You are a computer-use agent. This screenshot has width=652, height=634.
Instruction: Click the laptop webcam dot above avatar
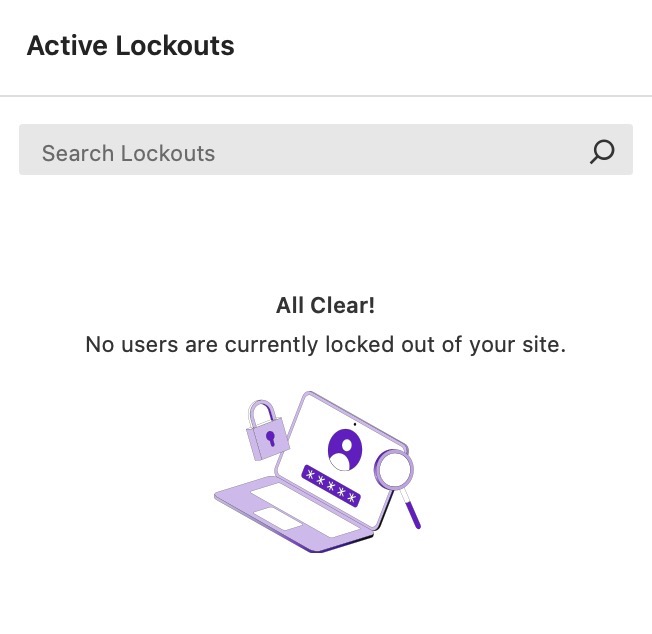355,424
